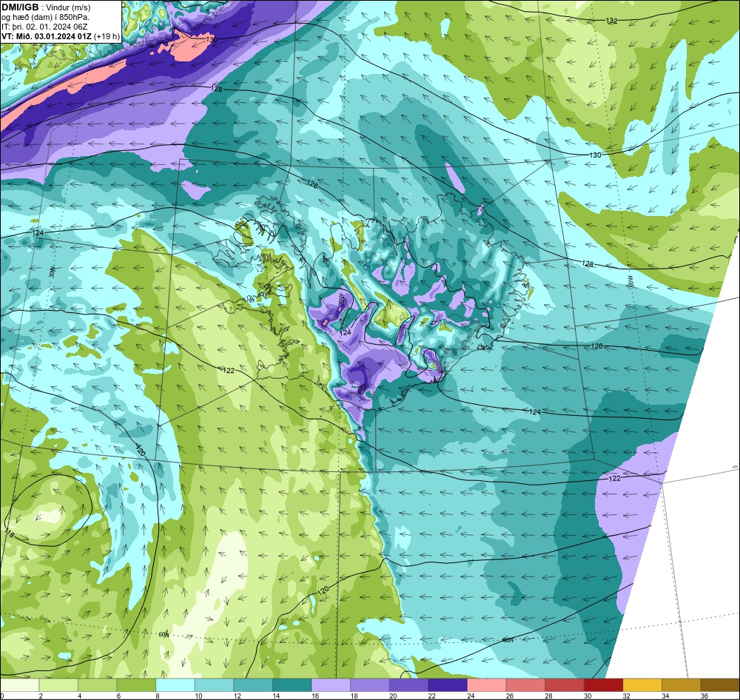Click the legend scale value '10'

198,696
